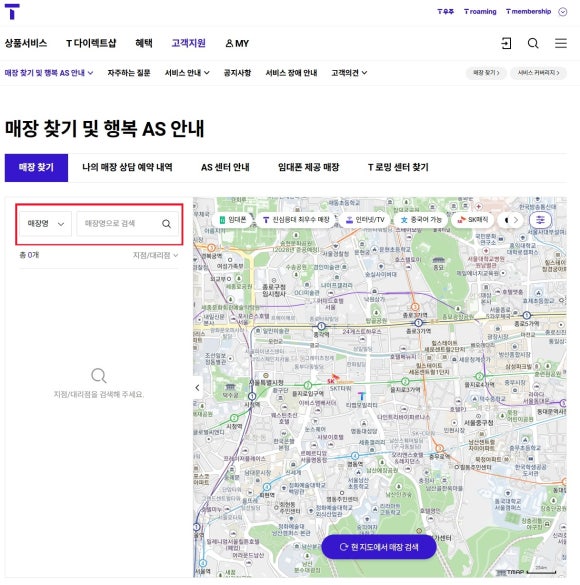Click 현 지도에서 매장 검색 button
Viewport: 580px width, 585px height.
coord(379,547)
